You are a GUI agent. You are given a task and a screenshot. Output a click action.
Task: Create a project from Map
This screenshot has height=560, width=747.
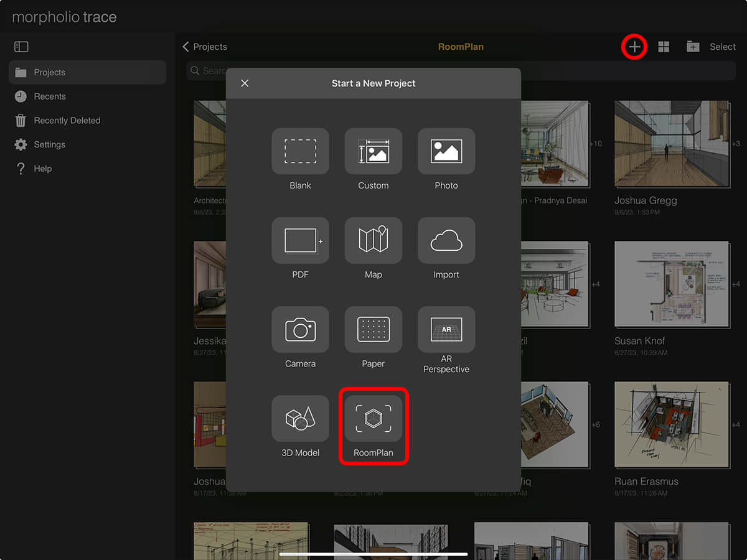tap(373, 240)
